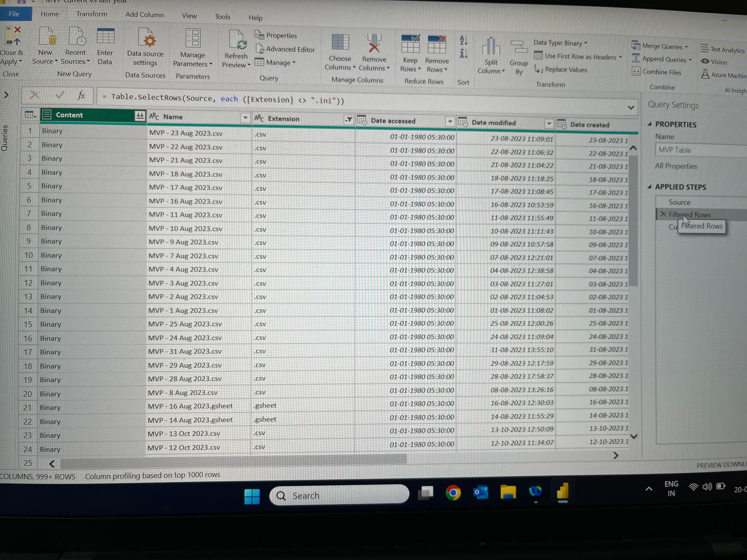
Task: Collapse the APPLIED STEPS section
Action: point(649,187)
